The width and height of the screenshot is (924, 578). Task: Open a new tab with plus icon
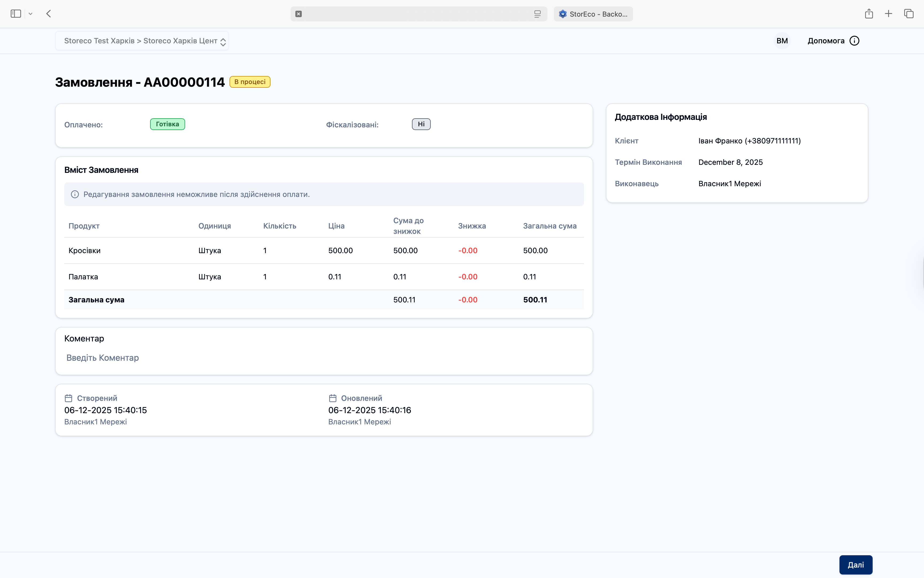[888, 14]
